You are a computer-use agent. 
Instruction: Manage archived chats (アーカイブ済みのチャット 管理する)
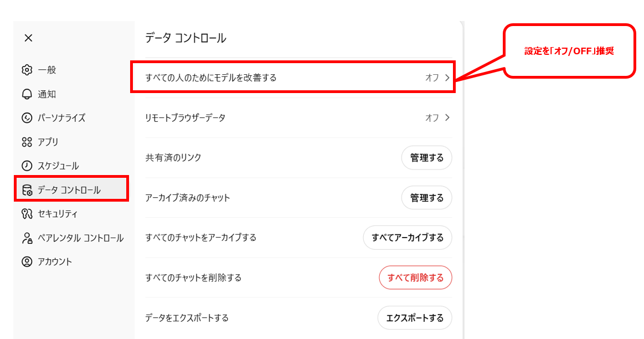pos(426,198)
